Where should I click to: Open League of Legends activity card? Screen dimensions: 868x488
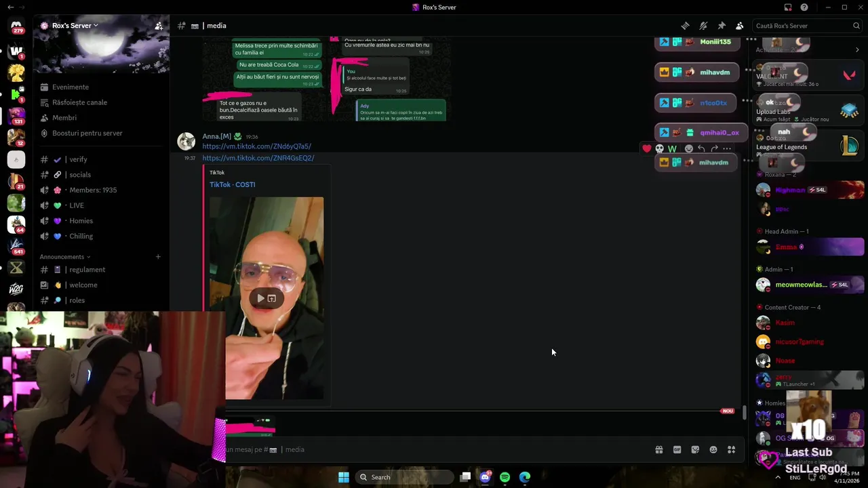point(807,146)
